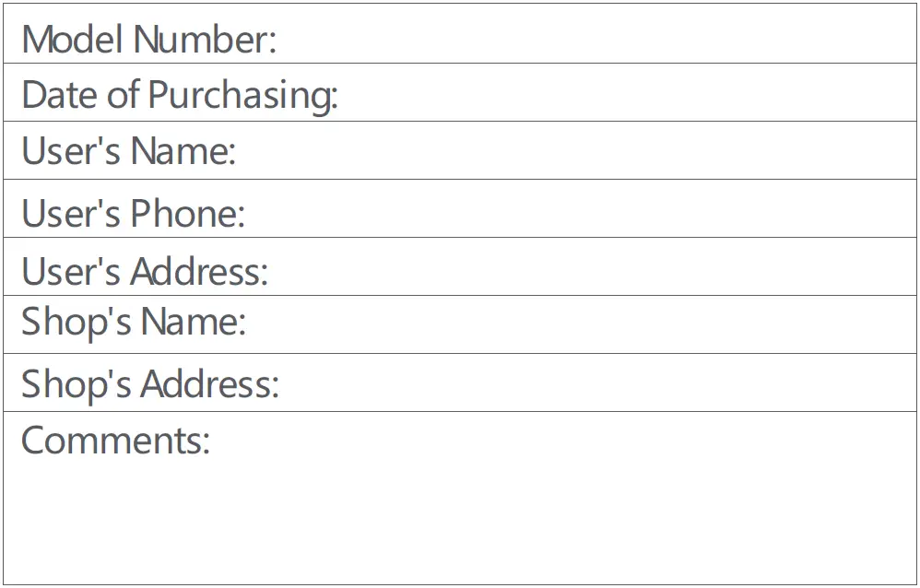Image resolution: width=920 pixels, height=588 pixels.
Task: Click the blank field beside Shop's Name
Action: [581, 324]
